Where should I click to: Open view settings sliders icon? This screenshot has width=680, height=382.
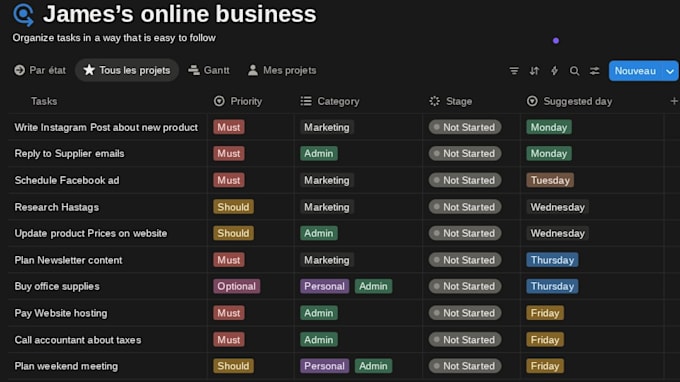pos(595,71)
